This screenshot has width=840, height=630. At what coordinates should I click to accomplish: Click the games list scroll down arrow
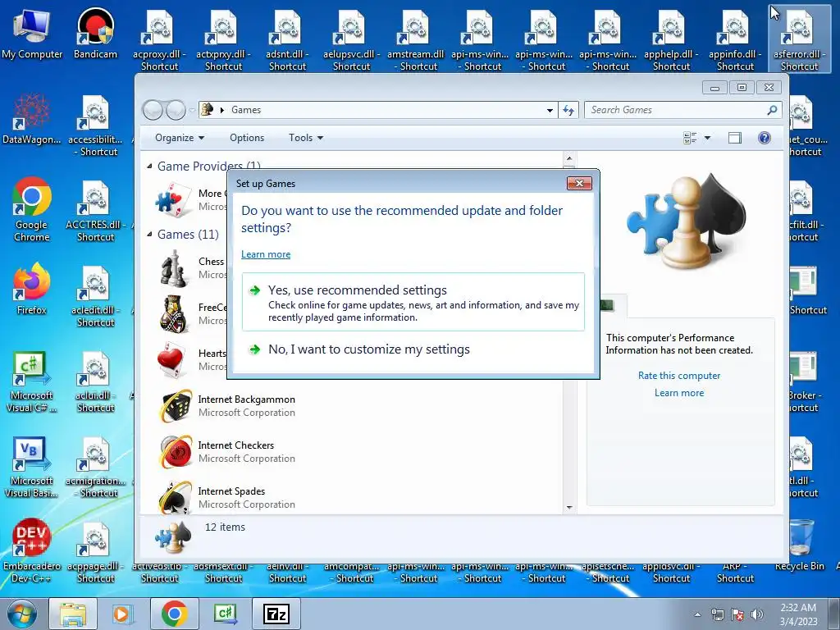tap(569, 507)
